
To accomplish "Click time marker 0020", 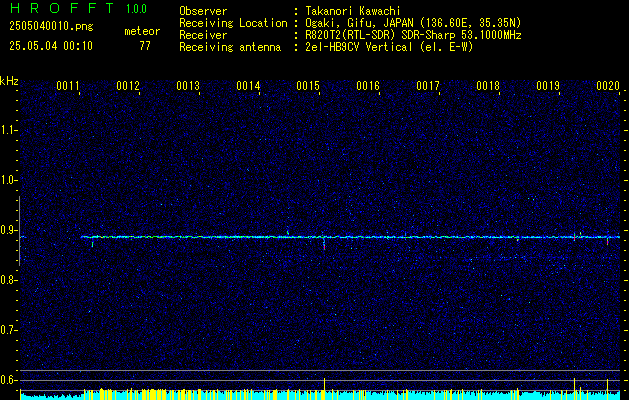I will [x=608, y=86].
